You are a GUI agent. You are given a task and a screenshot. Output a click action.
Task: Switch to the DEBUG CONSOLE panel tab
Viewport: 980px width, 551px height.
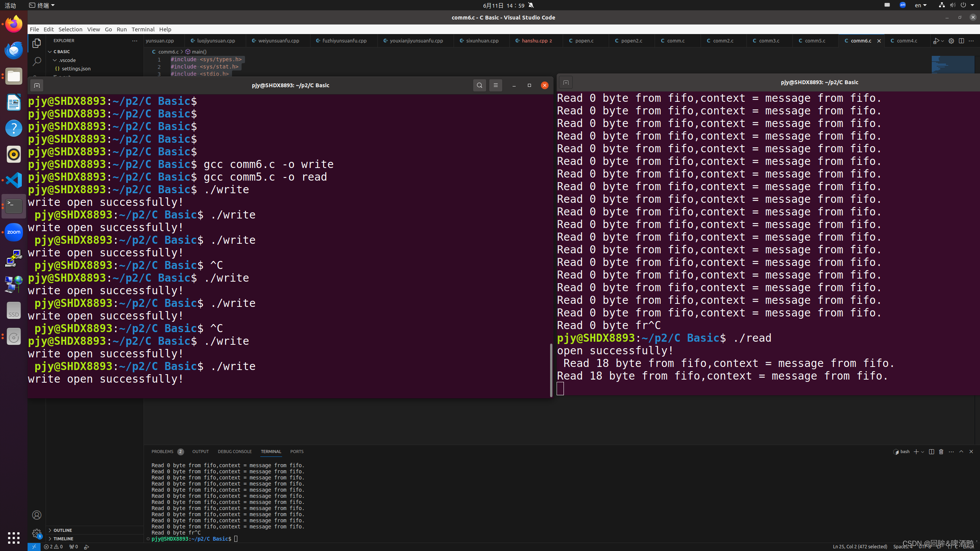pyautogui.click(x=235, y=452)
